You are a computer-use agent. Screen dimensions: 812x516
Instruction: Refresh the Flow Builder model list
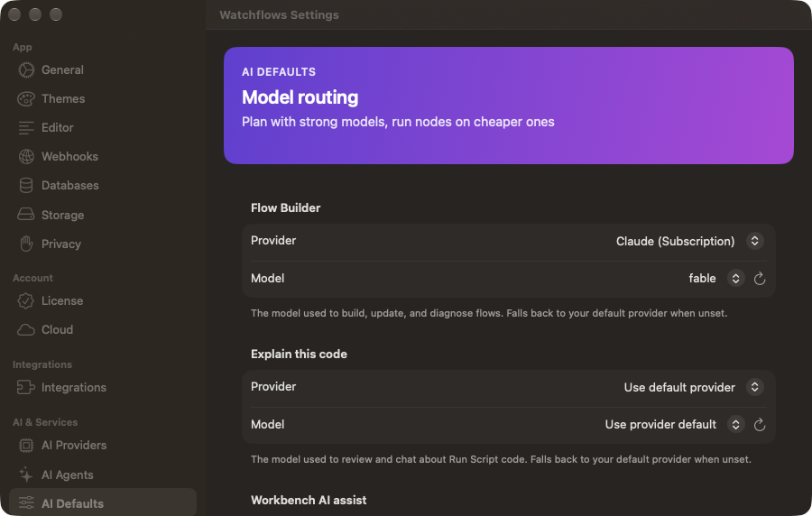click(x=759, y=279)
